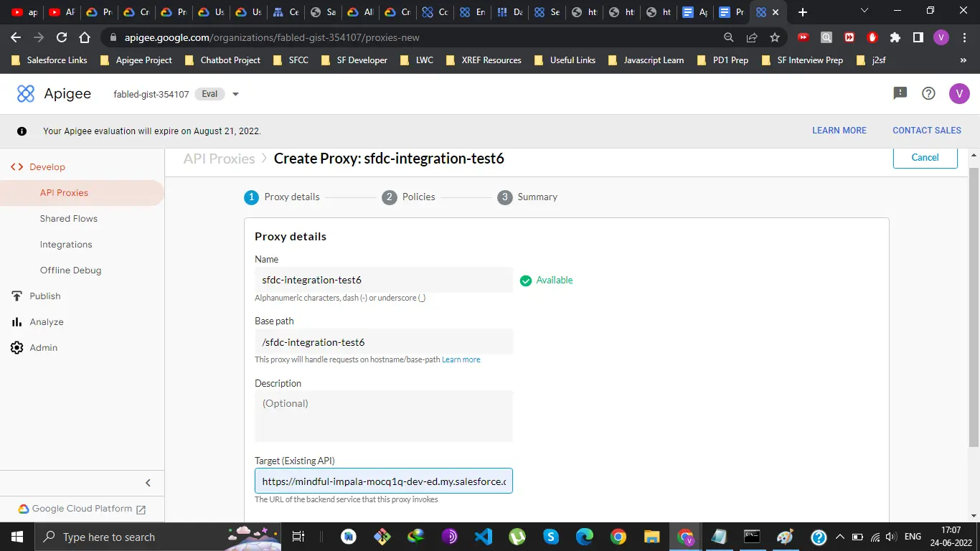Open the feedback icon in Apigee header
The width and height of the screenshot is (980, 551).
(900, 93)
